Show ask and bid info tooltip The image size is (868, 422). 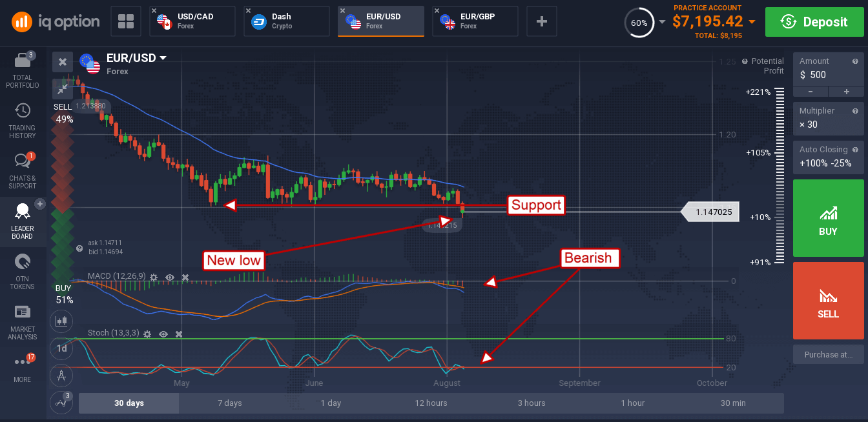pos(79,248)
